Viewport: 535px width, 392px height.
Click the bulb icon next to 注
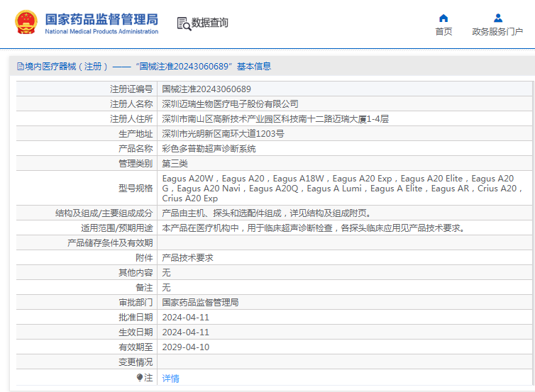[x=140, y=377]
